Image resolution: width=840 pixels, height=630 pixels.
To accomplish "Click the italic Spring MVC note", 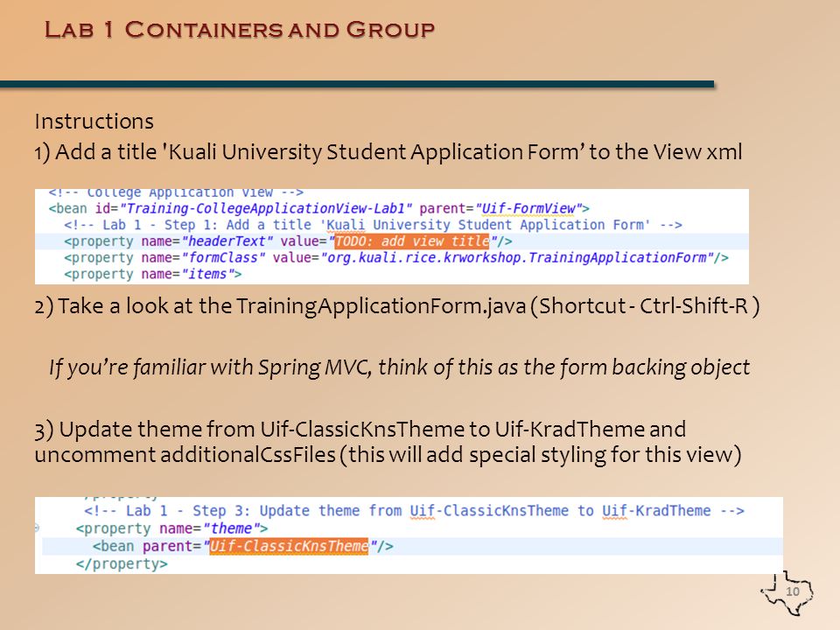I will 399,367.
